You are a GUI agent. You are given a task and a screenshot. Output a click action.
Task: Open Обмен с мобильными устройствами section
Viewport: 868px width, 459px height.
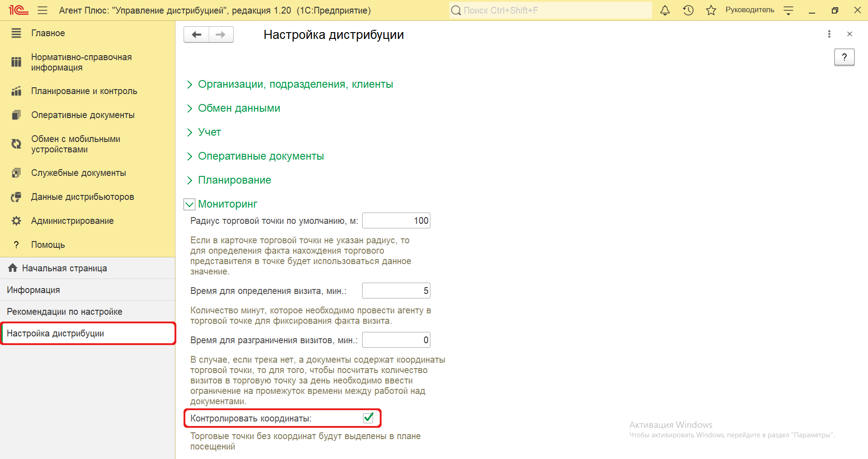(x=75, y=144)
